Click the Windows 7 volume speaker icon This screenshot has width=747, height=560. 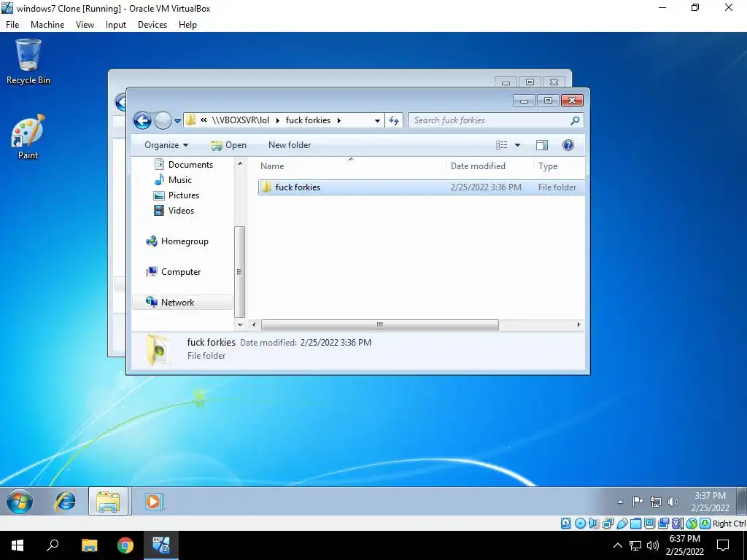coord(673,502)
